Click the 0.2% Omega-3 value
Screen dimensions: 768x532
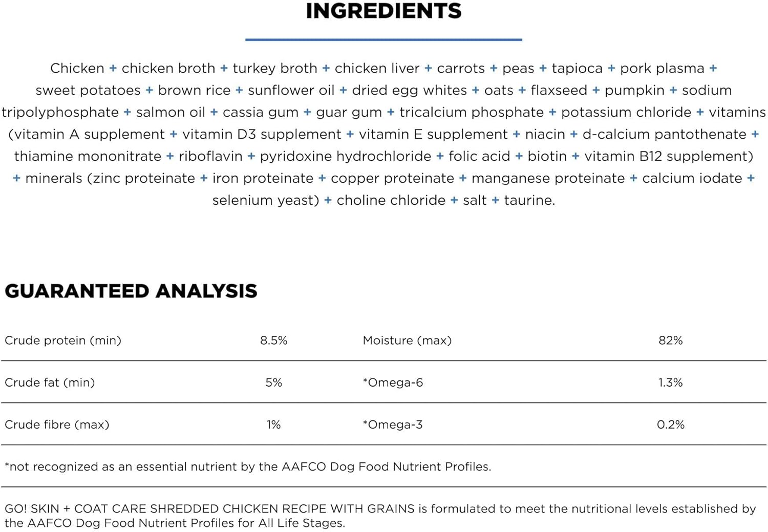pyautogui.click(x=670, y=424)
